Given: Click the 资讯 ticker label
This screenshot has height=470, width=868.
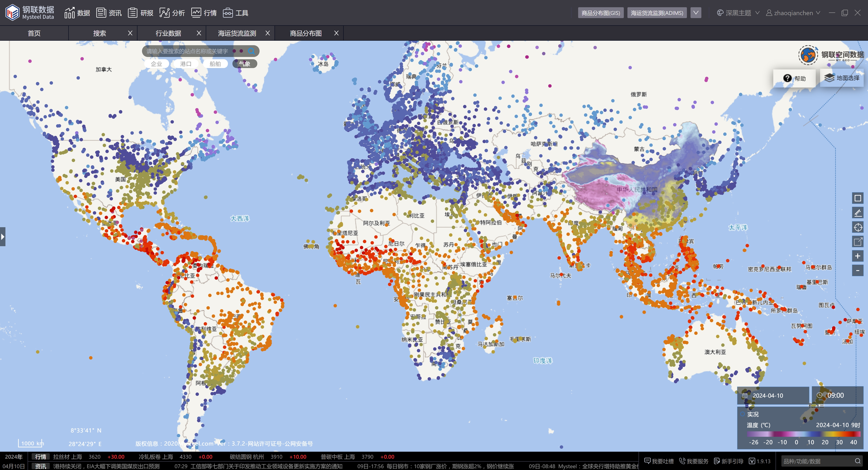Looking at the screenshot, I should [x=41, y=466].
